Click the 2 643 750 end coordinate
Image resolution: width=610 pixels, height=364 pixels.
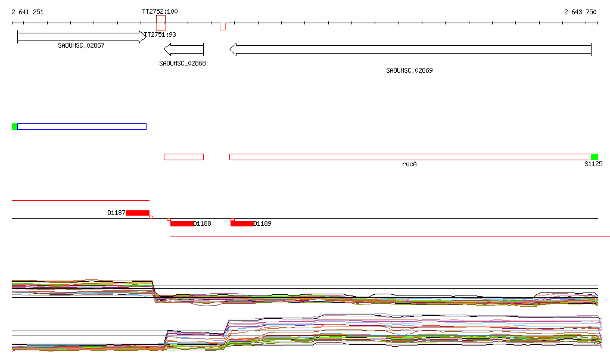[580, 12]
